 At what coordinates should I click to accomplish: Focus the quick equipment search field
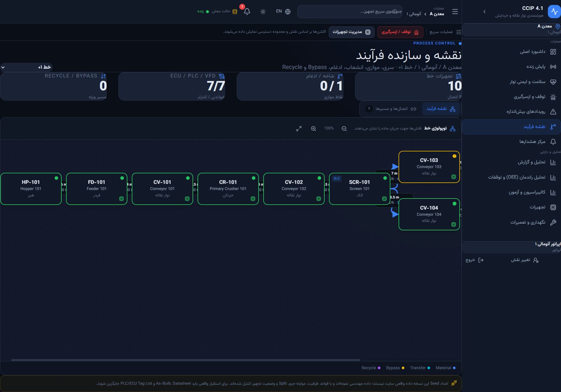tap(350, 12)
